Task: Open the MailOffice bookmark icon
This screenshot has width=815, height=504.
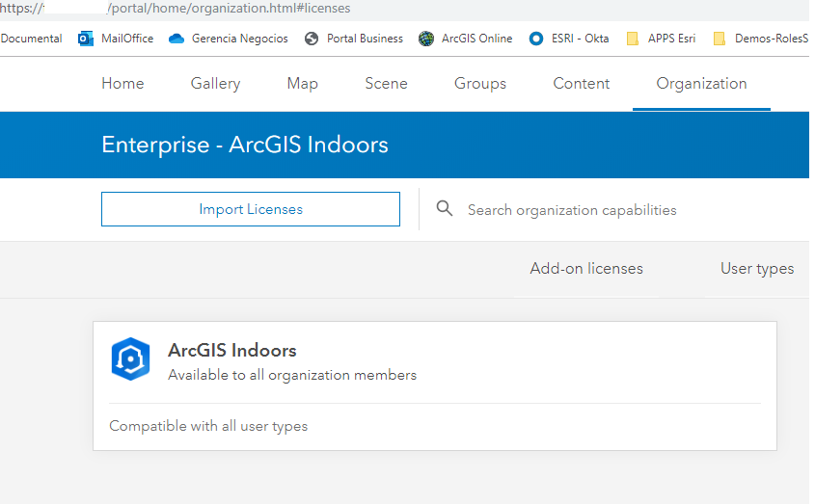Action: point(85,39)
